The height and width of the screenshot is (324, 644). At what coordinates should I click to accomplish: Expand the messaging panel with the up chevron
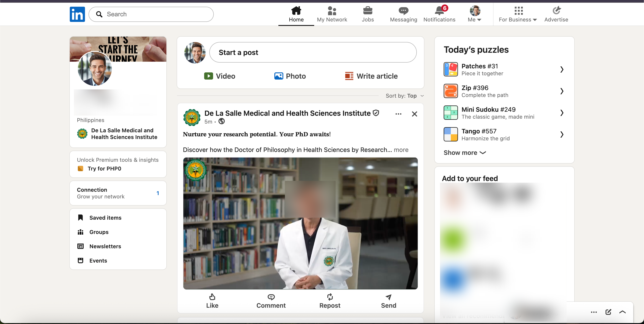(x=623, y=312)
